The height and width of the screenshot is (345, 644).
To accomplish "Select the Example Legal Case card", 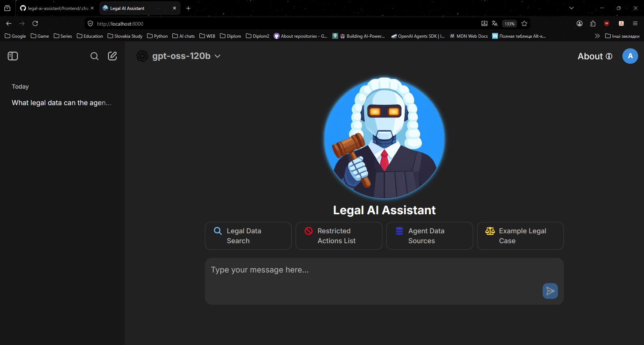I will tap(520, 236).
